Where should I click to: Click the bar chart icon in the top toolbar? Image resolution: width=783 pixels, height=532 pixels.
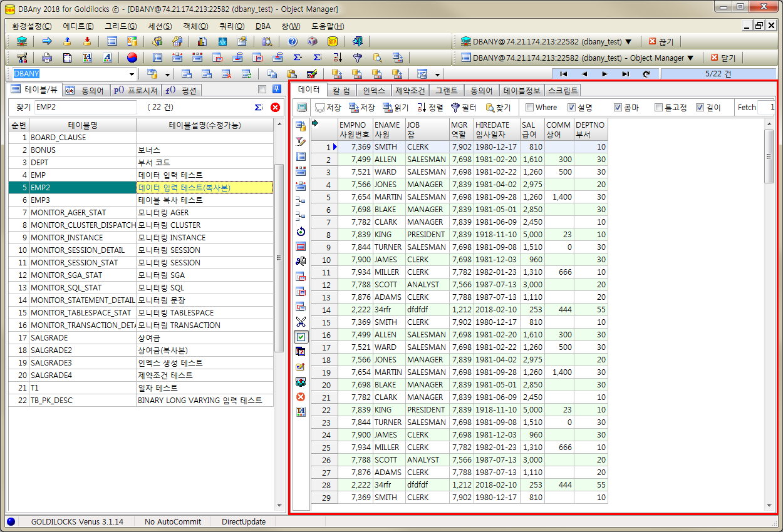click(202, 42)
